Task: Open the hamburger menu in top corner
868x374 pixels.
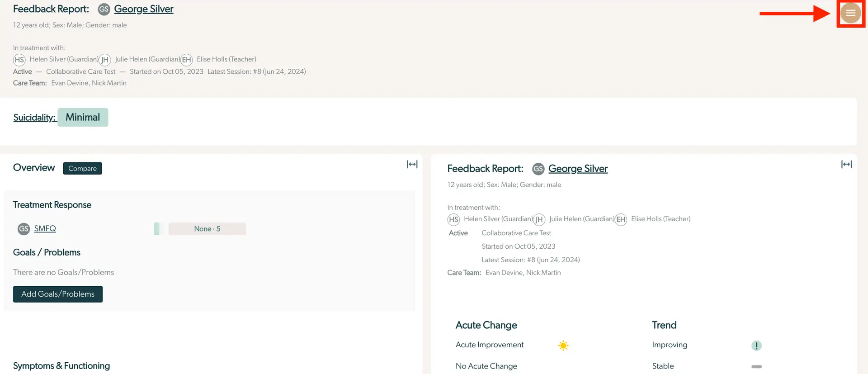Action: [x=850, y=13]
